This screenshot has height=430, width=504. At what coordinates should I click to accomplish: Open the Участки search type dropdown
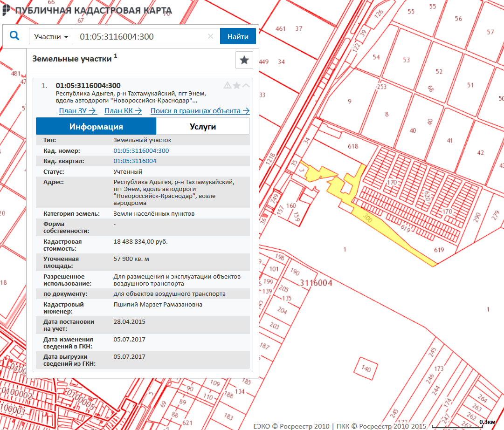51,36
